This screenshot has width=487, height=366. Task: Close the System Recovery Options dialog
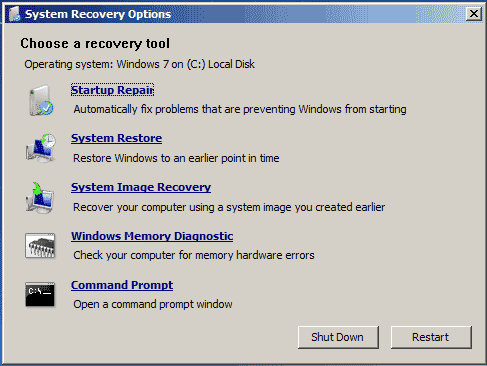[x=474, y=14]
